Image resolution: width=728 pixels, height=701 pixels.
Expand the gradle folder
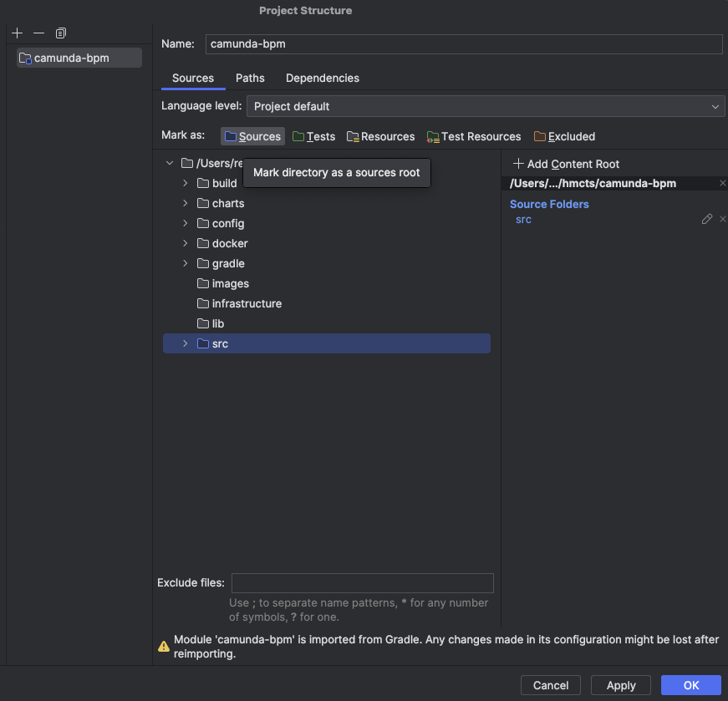[186, 263]
